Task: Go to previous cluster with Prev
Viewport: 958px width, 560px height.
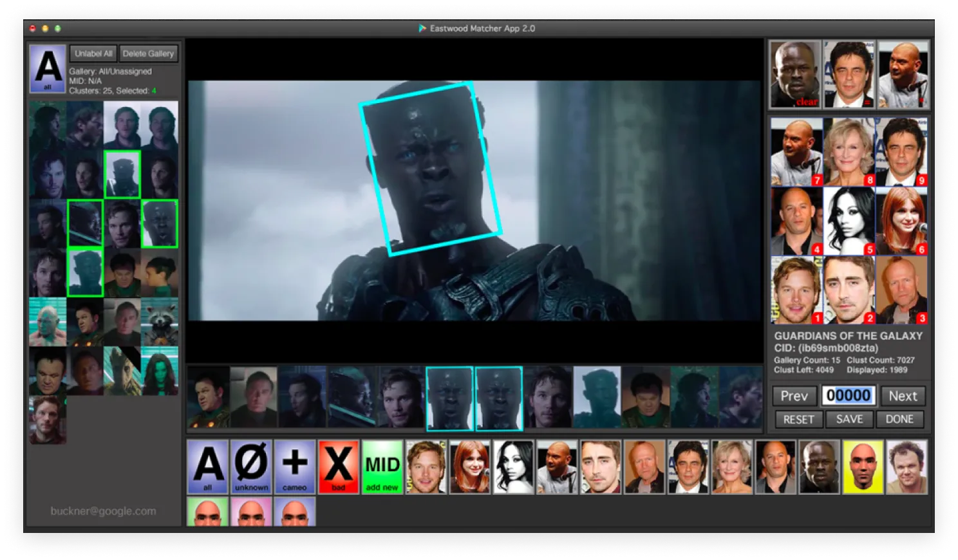Action: tap(794, 396)
